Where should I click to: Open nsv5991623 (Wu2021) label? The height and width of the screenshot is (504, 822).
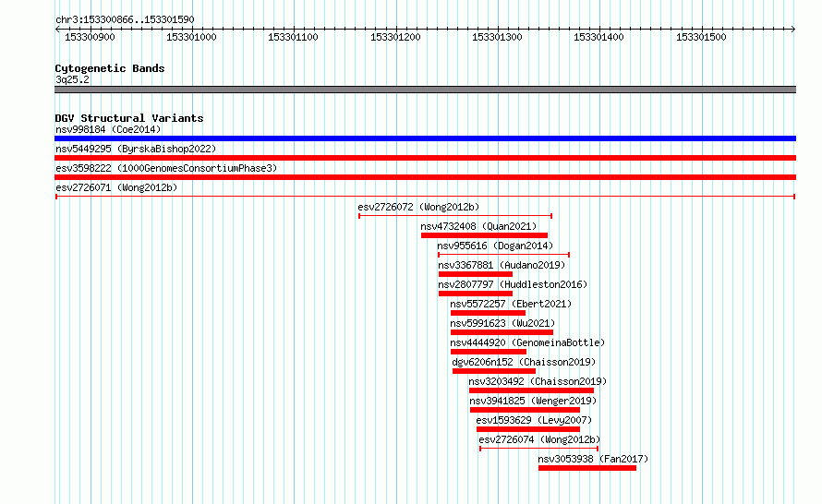coord(502,323)
